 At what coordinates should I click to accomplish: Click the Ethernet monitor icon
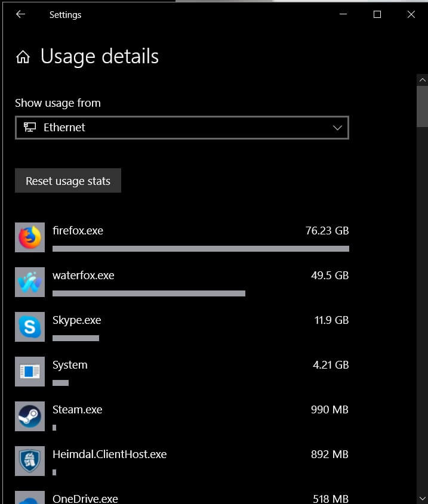coord(30,127)
